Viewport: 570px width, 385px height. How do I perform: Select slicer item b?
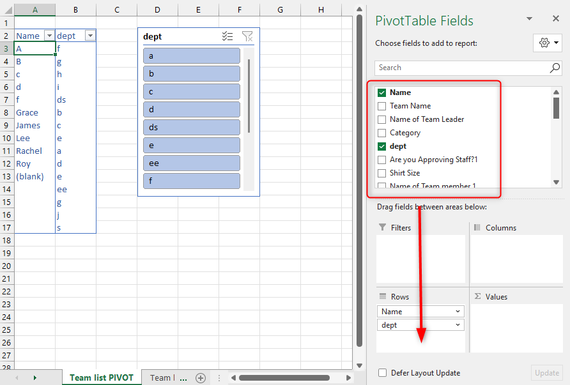(x=192, y=74)
